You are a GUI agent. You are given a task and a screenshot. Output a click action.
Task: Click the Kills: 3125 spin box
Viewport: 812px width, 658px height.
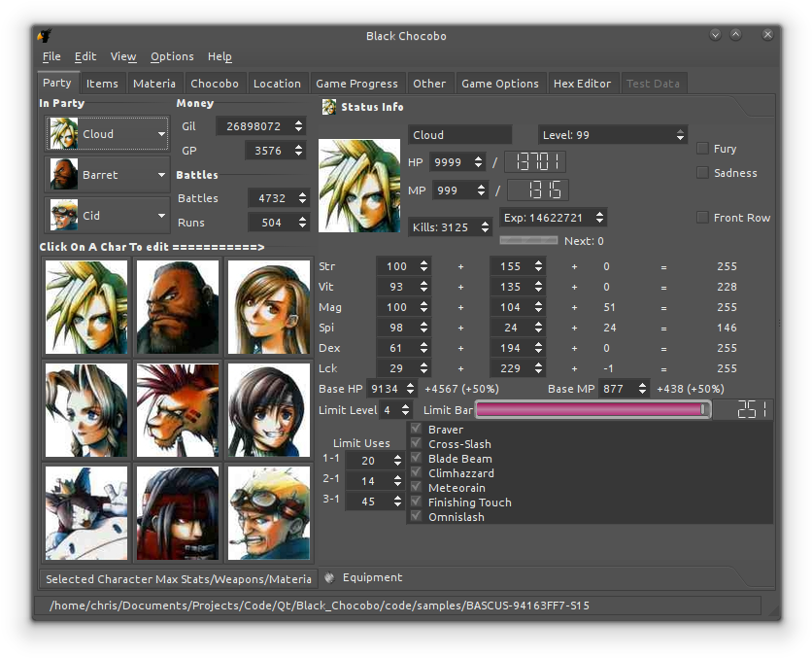click(x=450, y=226)
